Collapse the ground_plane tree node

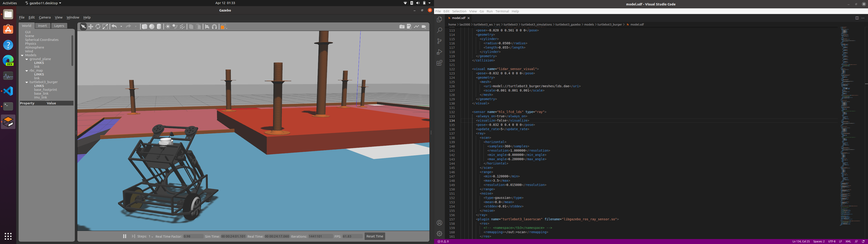(x=27, y=59)
